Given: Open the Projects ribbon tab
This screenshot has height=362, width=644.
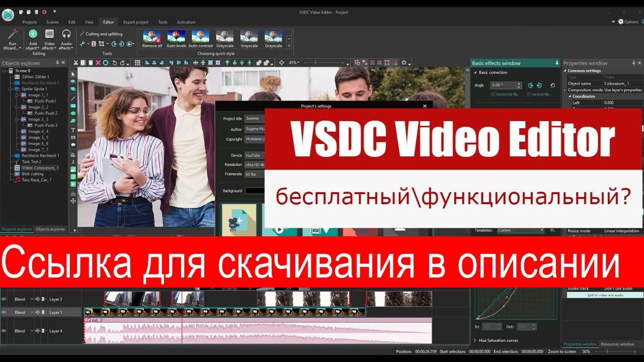Looking at the screenshot, I should (x=30, y=22).
